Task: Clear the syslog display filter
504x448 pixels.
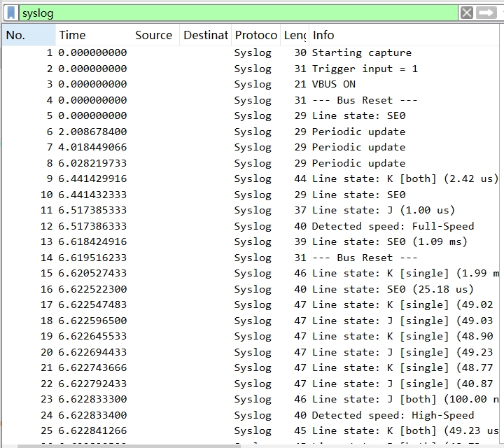Action: (x=467, y=13)
